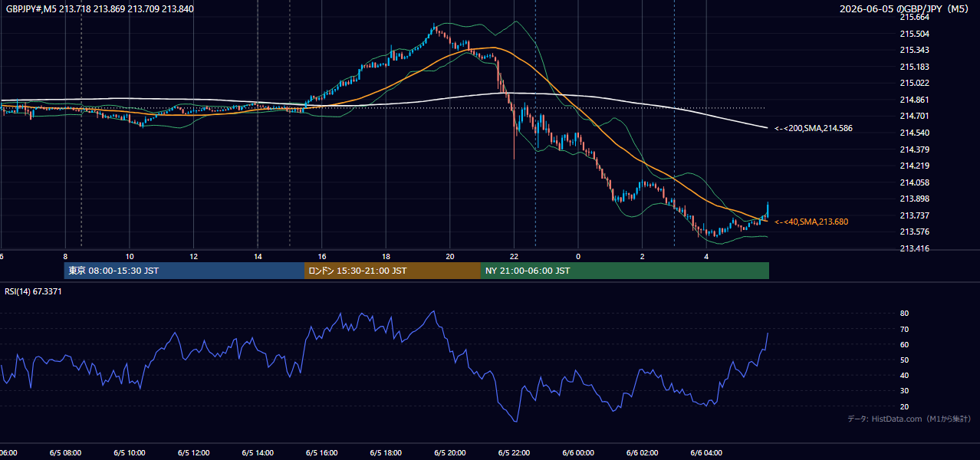Screen dimensions: 980x460
Task: Click the price chart hour label 22
Action: point(515,256)
